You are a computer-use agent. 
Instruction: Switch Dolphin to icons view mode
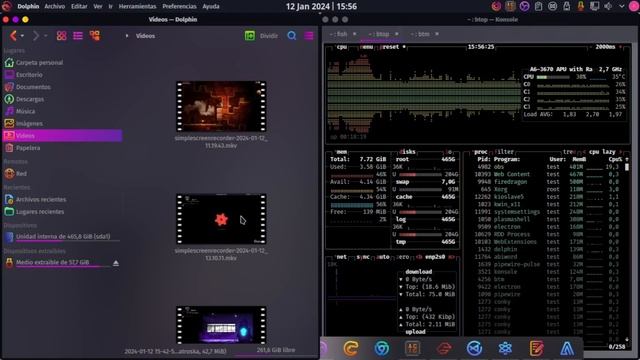pos(61,36)
